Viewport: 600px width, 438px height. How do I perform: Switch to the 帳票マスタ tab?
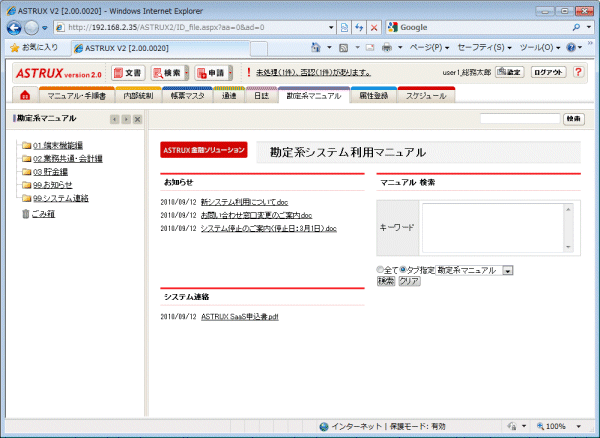187,95
